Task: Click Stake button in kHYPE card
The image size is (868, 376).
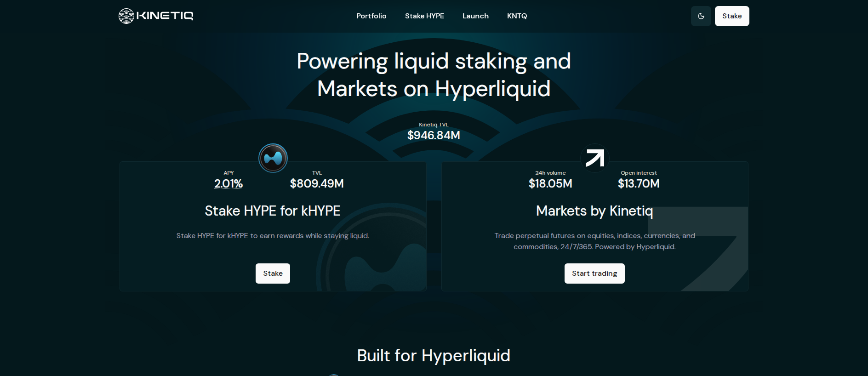Action: click(273, 273)
